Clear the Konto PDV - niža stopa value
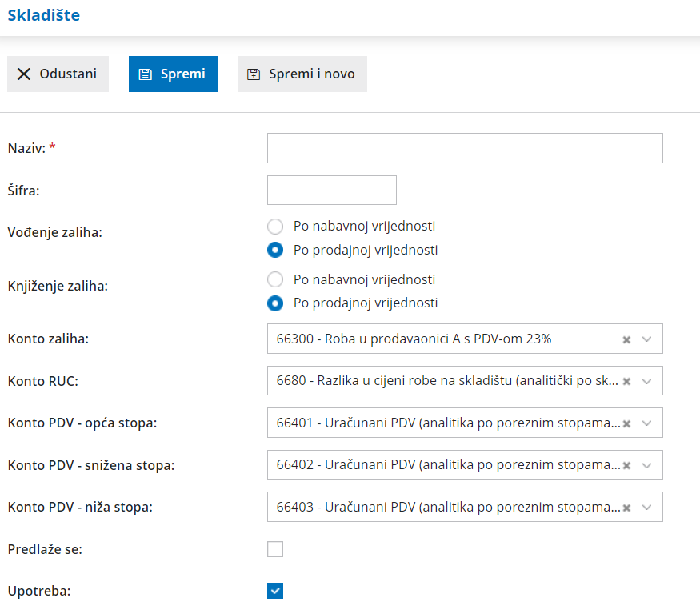 click(627, 507)
